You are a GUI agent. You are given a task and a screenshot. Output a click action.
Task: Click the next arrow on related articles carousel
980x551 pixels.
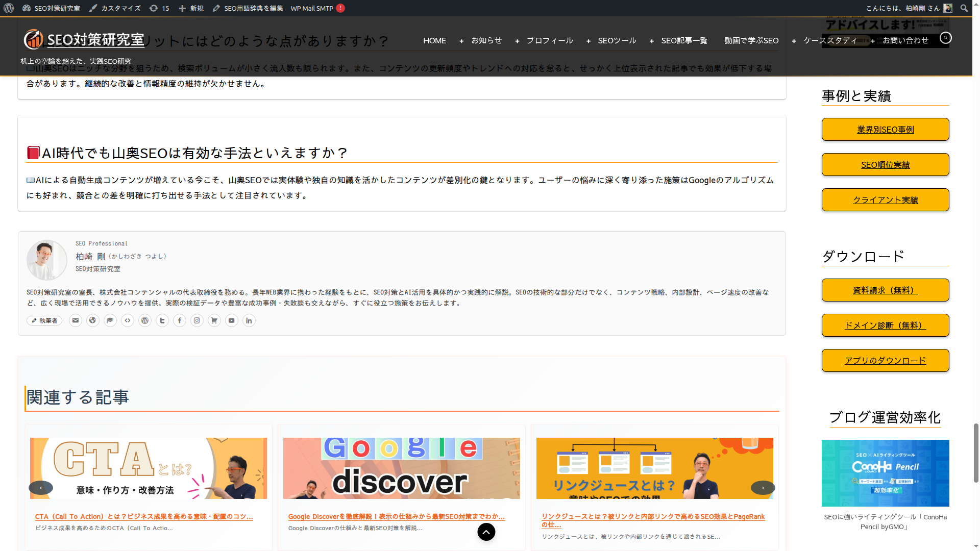(762, 487)
